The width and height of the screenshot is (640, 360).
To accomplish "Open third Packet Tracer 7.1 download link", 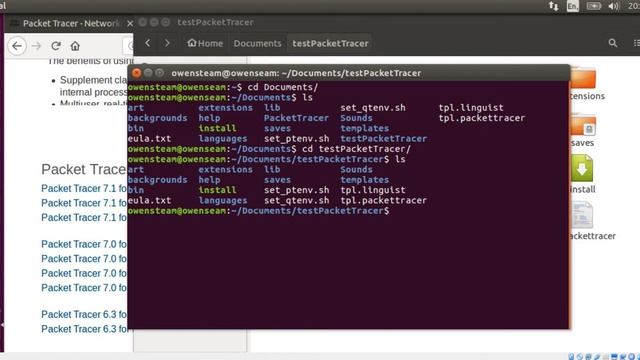I will pos(84,218).
